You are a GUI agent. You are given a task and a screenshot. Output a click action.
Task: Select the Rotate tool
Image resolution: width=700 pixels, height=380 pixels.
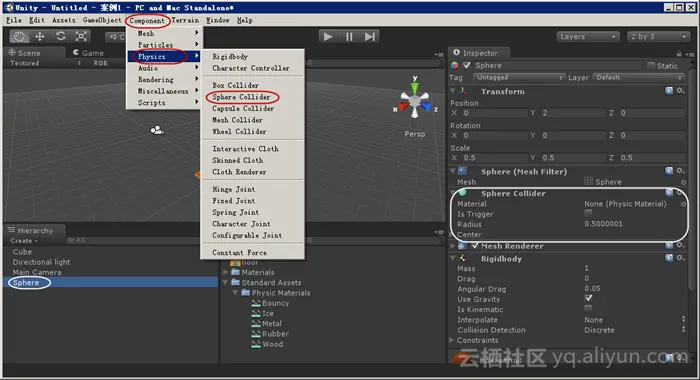click(x=60, y=37)
